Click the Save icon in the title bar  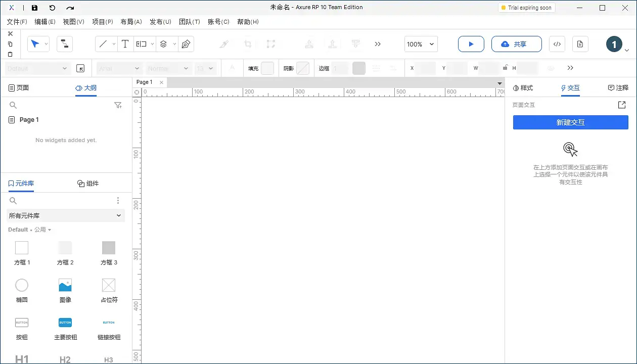point(34,7)
